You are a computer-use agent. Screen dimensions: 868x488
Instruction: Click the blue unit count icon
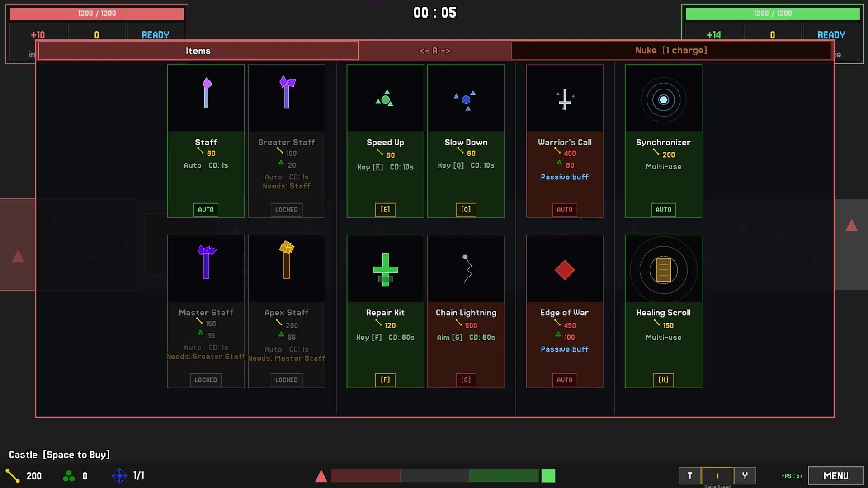(x=119, y=475)
